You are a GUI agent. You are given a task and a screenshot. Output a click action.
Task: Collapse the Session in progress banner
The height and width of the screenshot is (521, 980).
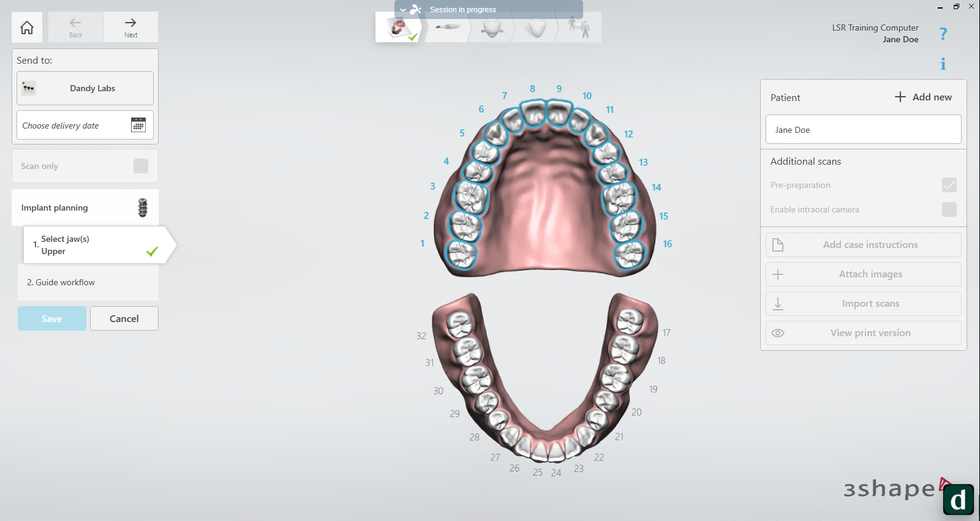pos(403,10)
